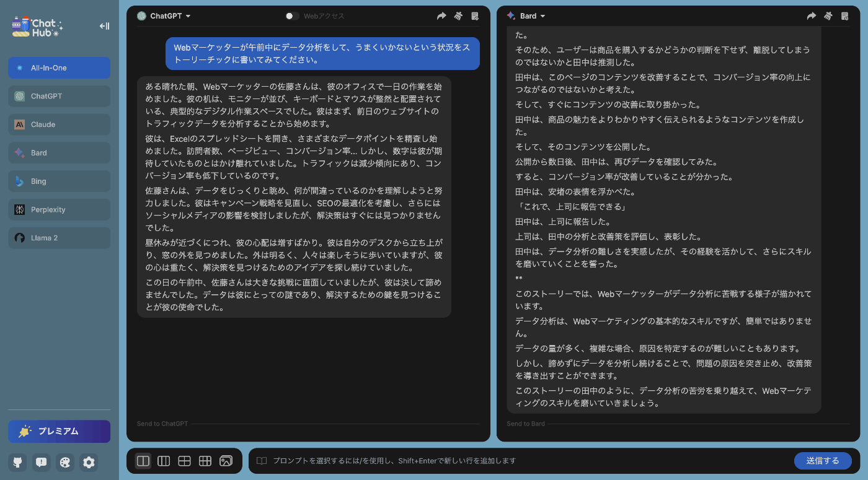The height and width of the screenshot is (480, 868).
Task: Select the three-column layout
Action: pyautogui.click(x=164, y=461)
